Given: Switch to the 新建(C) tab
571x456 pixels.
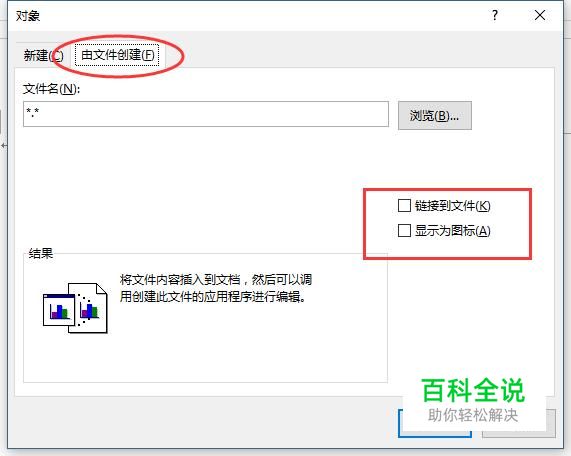Looking at the screenshot, I should (43, 55).
